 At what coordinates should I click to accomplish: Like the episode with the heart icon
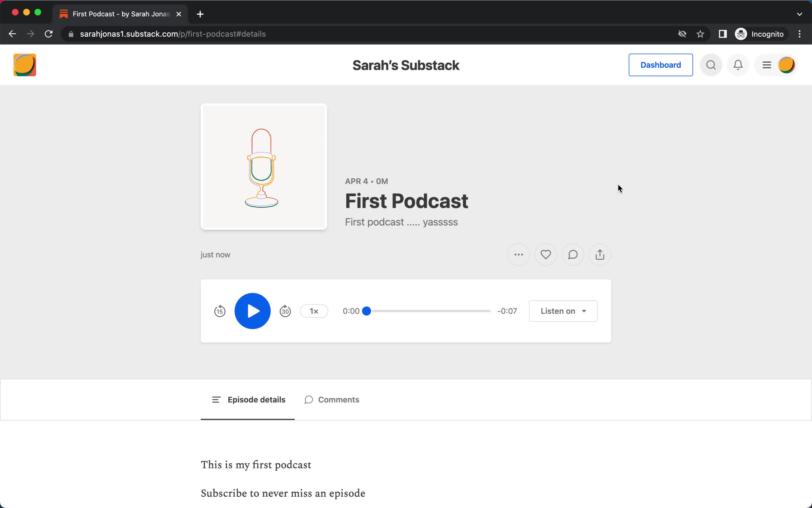(x=546, y=255)
